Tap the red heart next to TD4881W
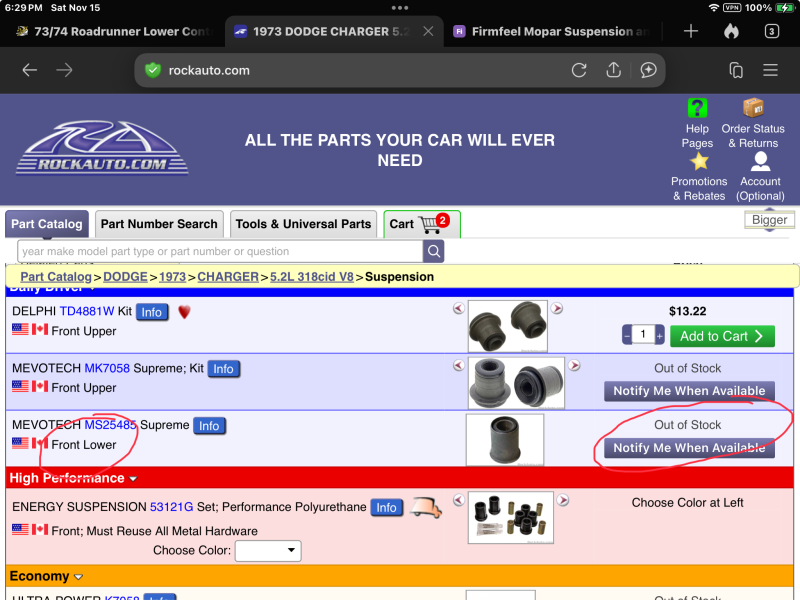The image size is (800, 600). [x=184, y=312]
